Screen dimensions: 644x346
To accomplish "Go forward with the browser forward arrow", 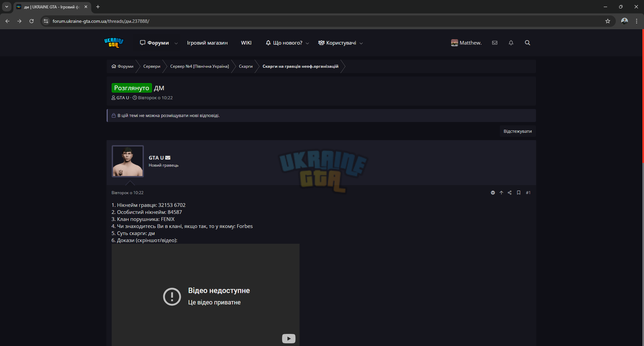I will coord(19,21).
